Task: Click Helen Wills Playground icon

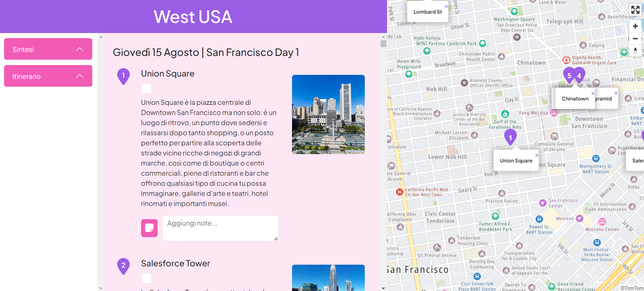Action: [x=409, y=74]
